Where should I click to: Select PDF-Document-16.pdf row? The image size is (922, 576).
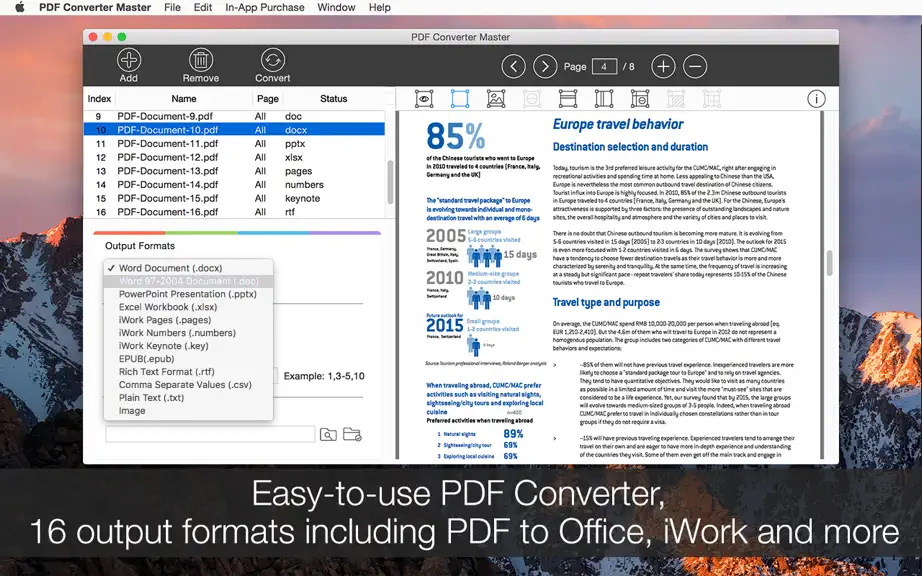[234, 212]
